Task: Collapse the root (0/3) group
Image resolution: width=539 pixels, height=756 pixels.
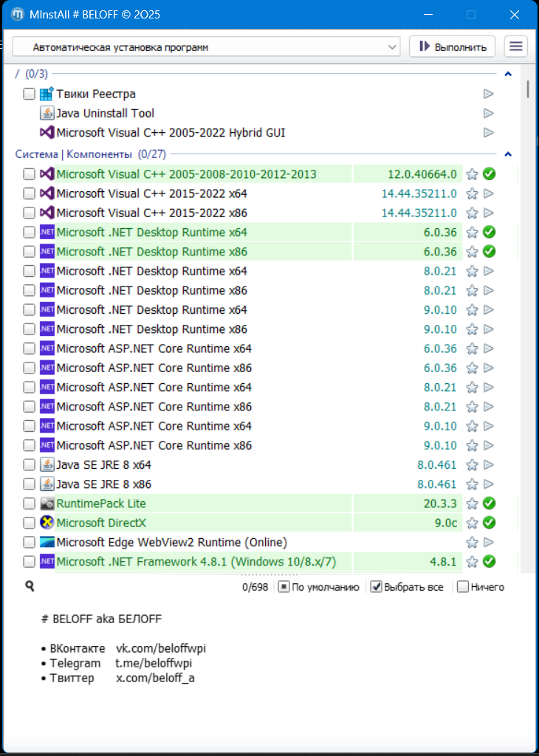Action: pos(507,74)
